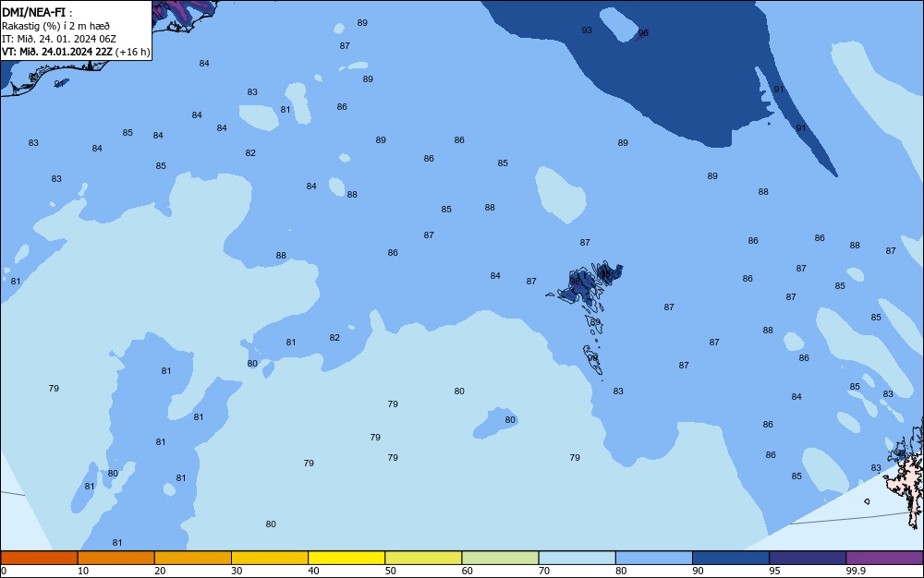Click the legend tick label 50
The height and width of the screenshot is (578, 924).
(x=390, y=571)
